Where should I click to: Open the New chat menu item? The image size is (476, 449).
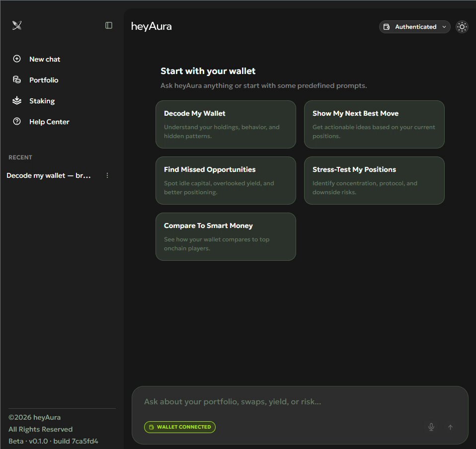45,59
